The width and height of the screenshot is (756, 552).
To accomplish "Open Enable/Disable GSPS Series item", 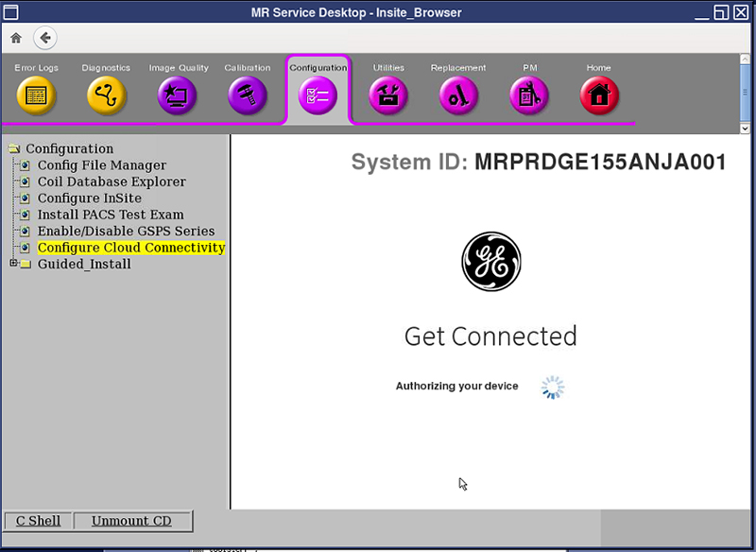I will pos(126,231).
